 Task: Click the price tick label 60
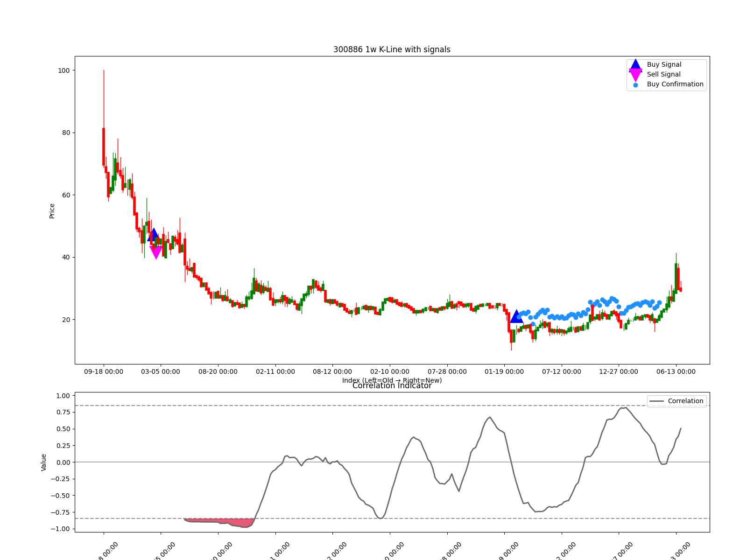pyautogui.click(x=65, y=195)
